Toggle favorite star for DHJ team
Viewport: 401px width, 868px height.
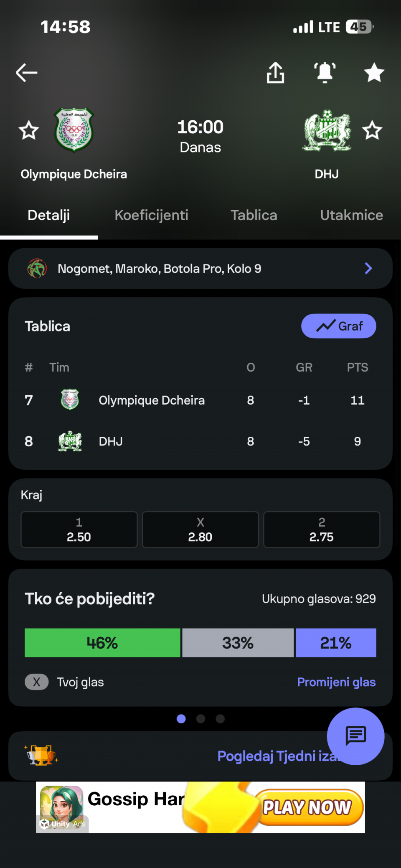click(x=372, y=130)
